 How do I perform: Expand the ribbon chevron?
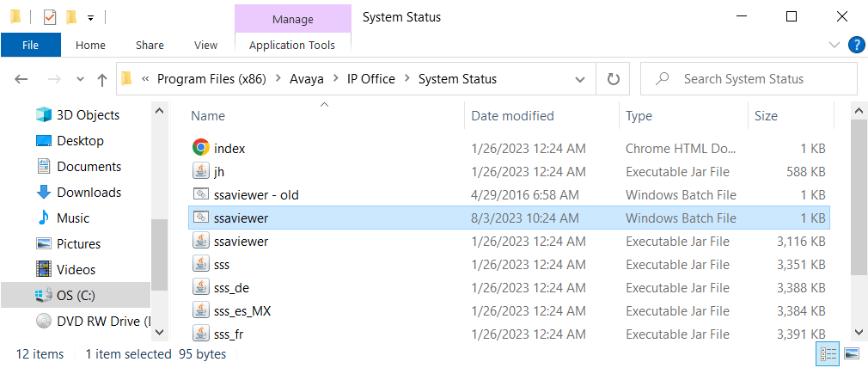click(834, 45)
